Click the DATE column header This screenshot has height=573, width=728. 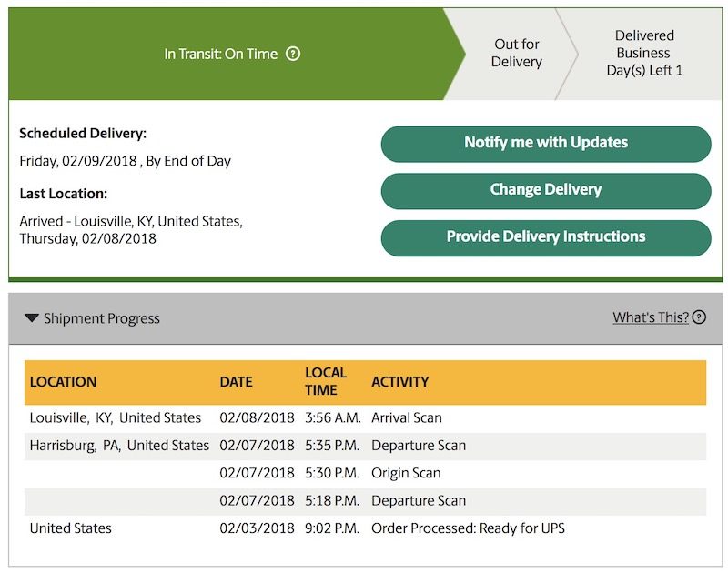click(236, 382)
